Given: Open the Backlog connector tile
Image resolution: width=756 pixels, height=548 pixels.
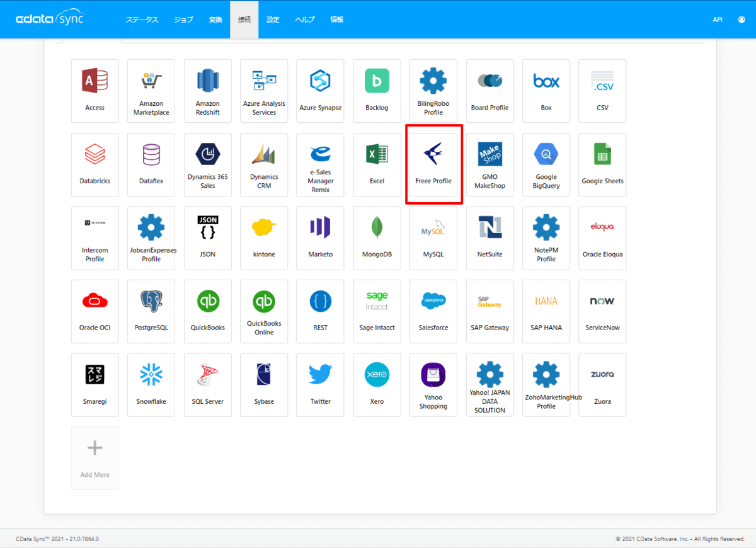Looking at the screenshot, I should [x=377, y=91].
